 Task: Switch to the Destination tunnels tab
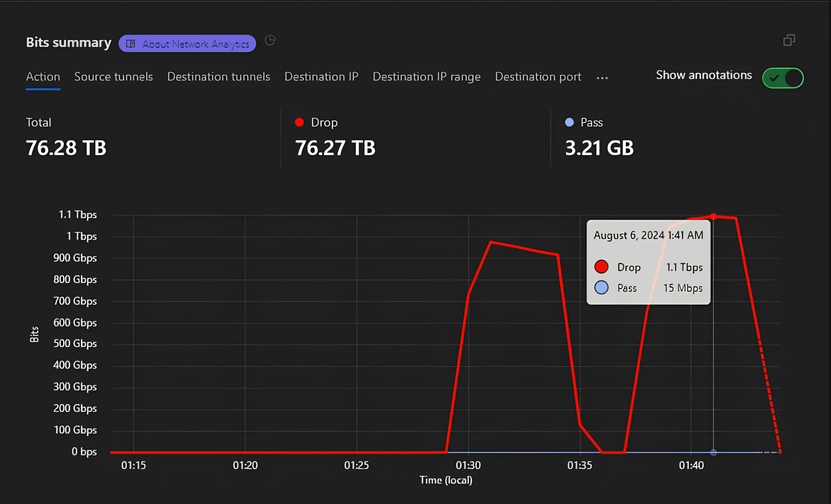(219, 77)
